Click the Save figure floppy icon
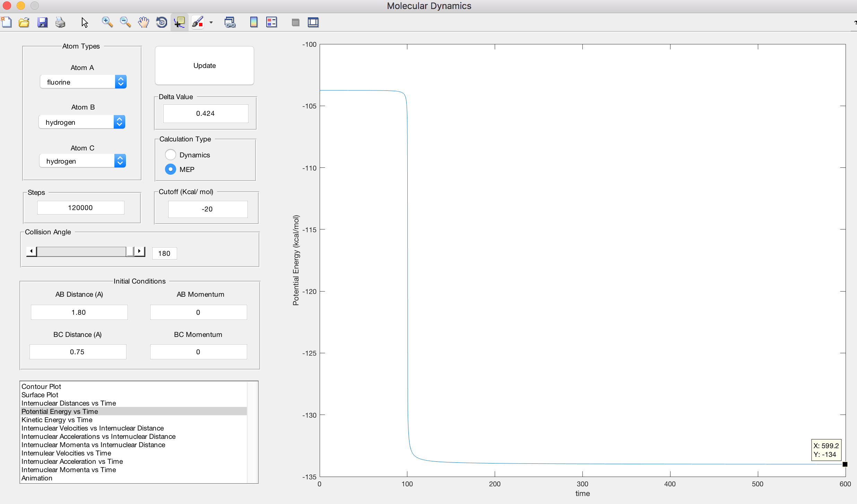857x504 pixels. click(x=42, y=23)
